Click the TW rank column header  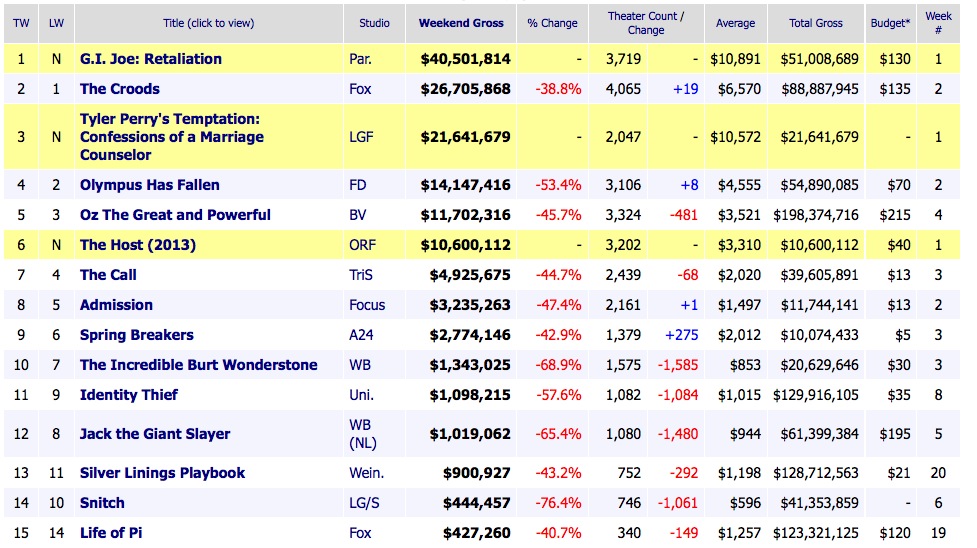tap(21, 23)
